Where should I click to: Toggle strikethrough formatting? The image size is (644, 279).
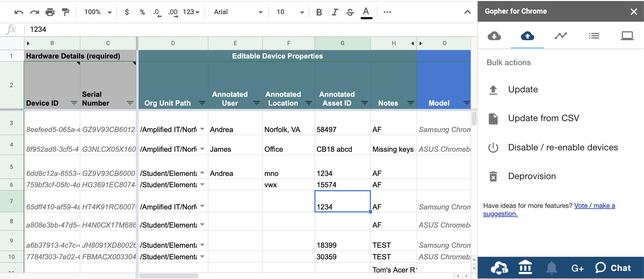coord(350,12)
